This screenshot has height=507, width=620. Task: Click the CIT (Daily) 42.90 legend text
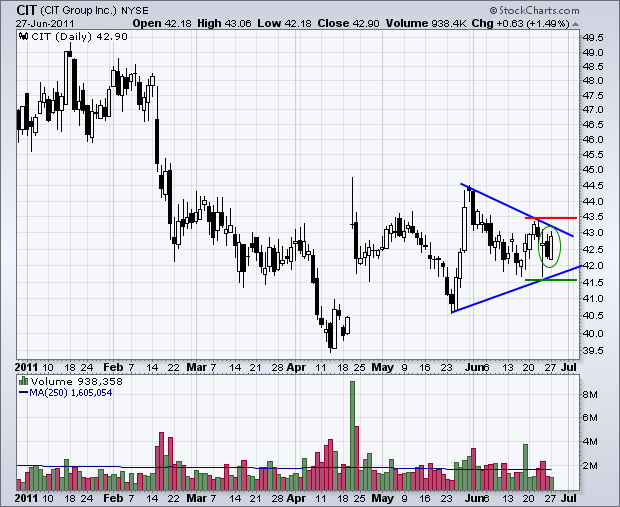pyautogui.click(x=79, y=37)
